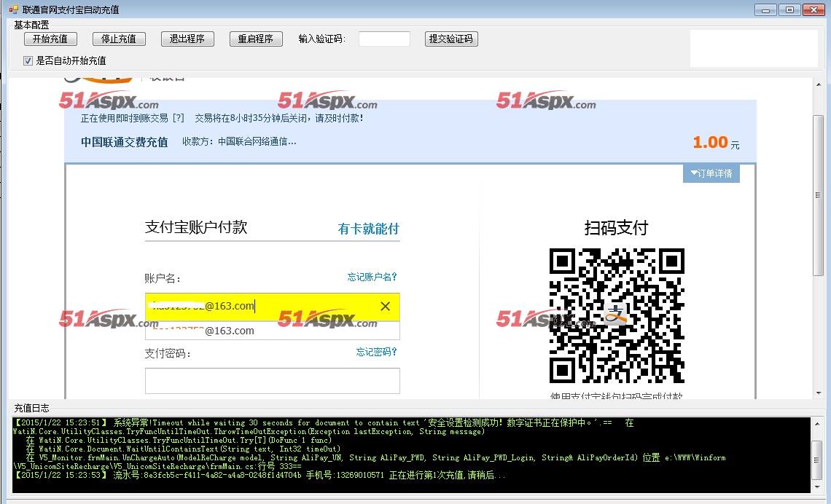The height and width of the screenshot is (504, 831).
Task: Click 退出程序 to exit the program
Action: pos(187,39)
